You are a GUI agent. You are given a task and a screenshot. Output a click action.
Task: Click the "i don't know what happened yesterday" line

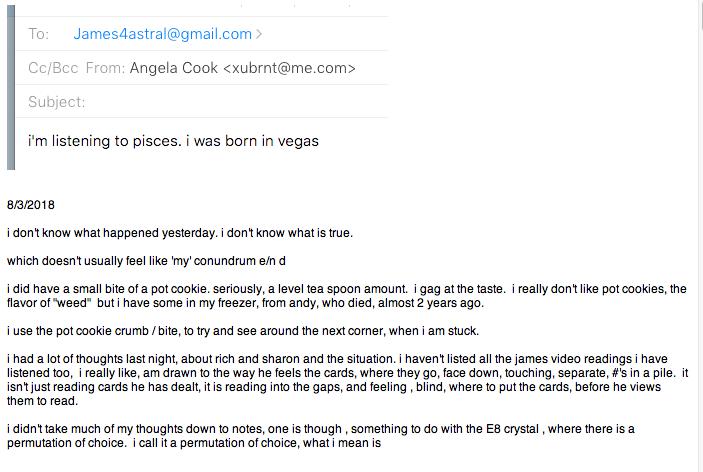[x=180, y=233]
